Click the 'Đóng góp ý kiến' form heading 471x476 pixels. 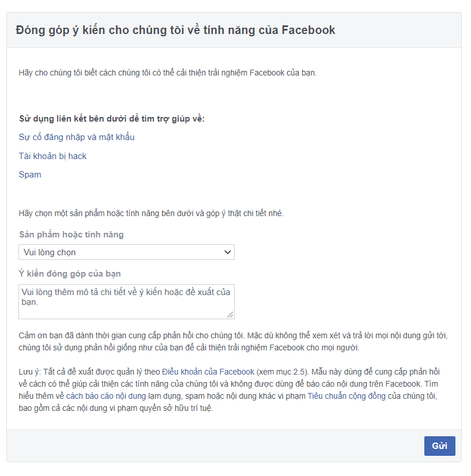pos(175,30)
